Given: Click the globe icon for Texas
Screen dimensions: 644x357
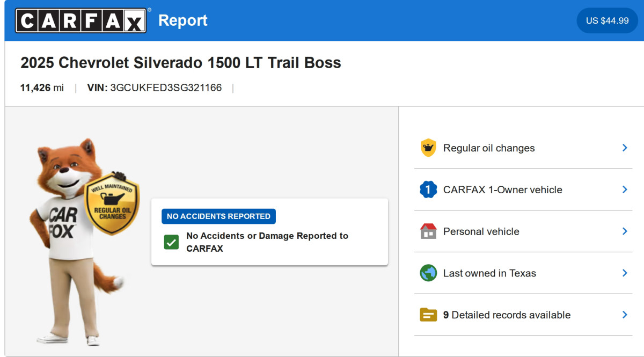Looking at the screenshot, I should [428, 273].
